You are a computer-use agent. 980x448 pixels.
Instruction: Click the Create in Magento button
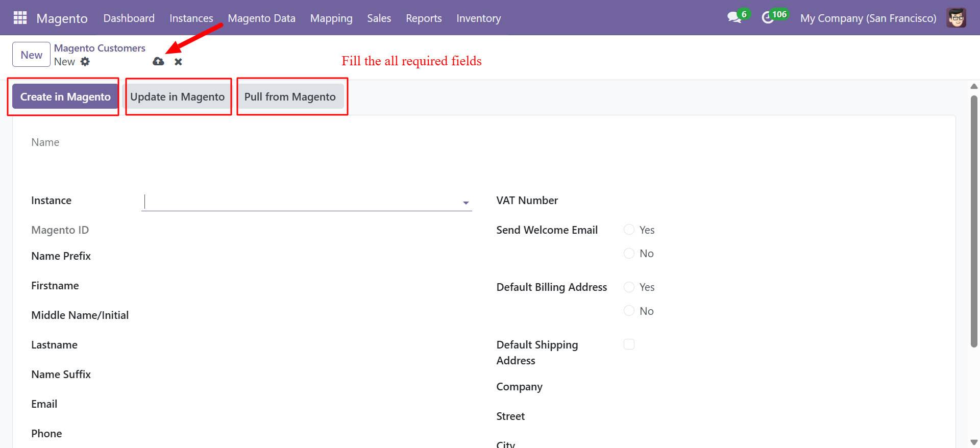tap(65, 96)
